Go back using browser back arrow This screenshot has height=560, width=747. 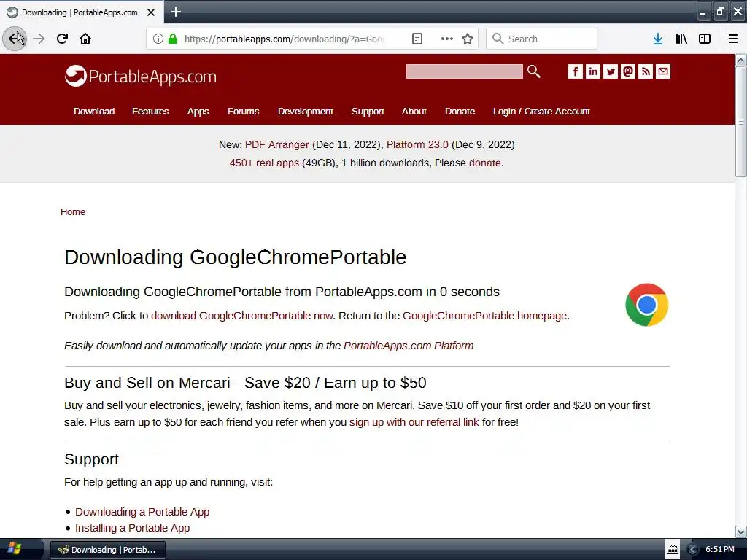point(15,39)
